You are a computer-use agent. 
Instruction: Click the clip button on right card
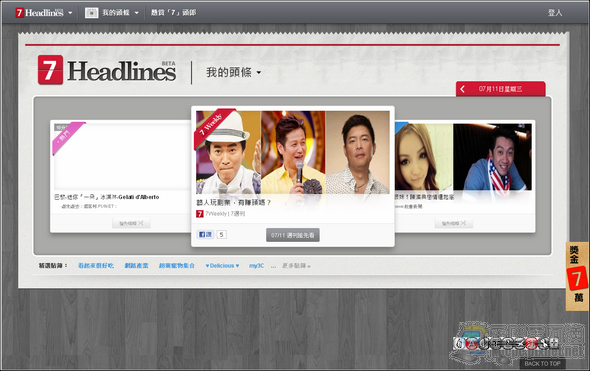(x=454, y=223)
